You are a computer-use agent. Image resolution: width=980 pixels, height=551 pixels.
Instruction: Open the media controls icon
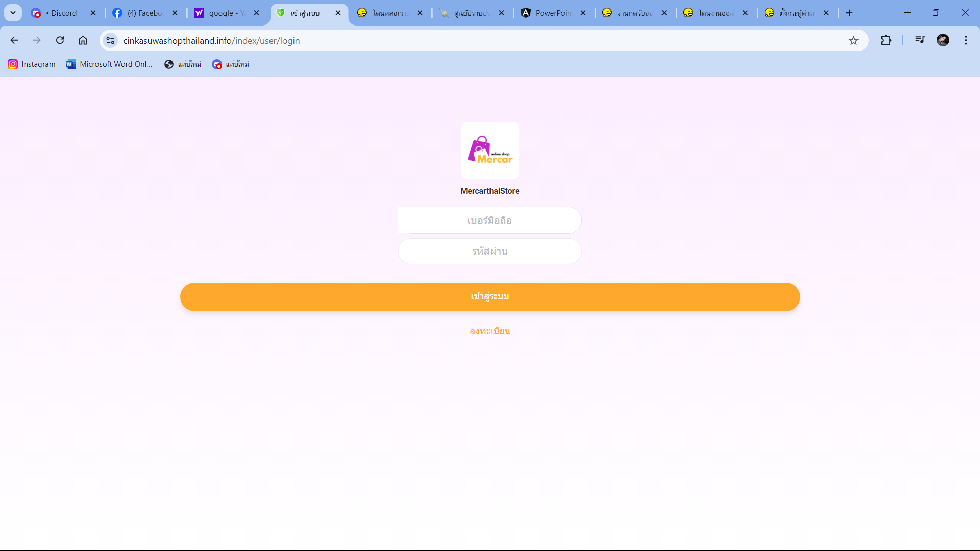click(920, 40)
